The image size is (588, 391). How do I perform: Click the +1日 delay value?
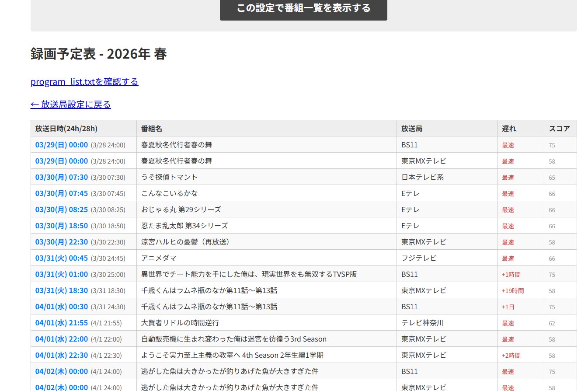pos(508,307)
